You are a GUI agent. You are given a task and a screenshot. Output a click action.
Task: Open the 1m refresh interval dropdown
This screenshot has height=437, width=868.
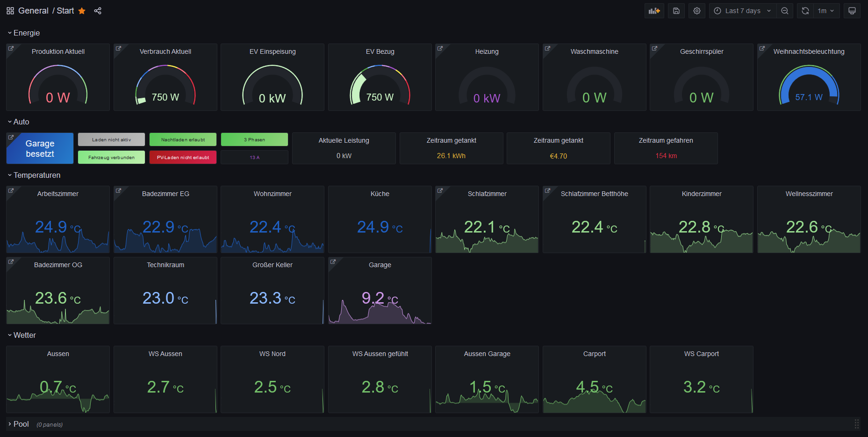(826, 11)
